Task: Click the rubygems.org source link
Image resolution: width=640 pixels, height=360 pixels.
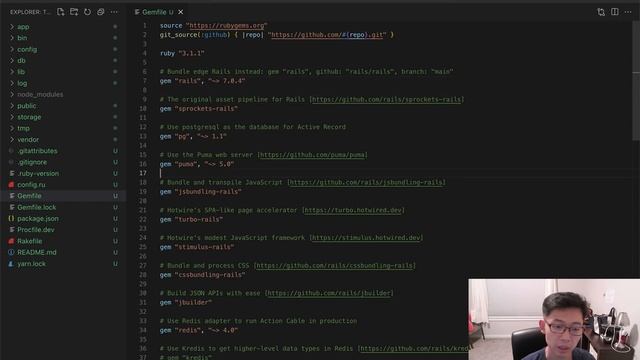Action: coord(227,26)
